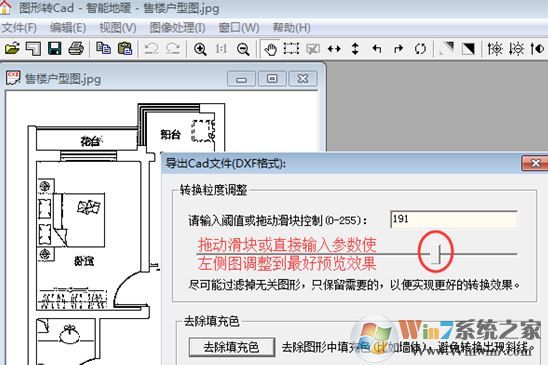Click the 售楼户型图.jpg document window icon

coord(13,78)
